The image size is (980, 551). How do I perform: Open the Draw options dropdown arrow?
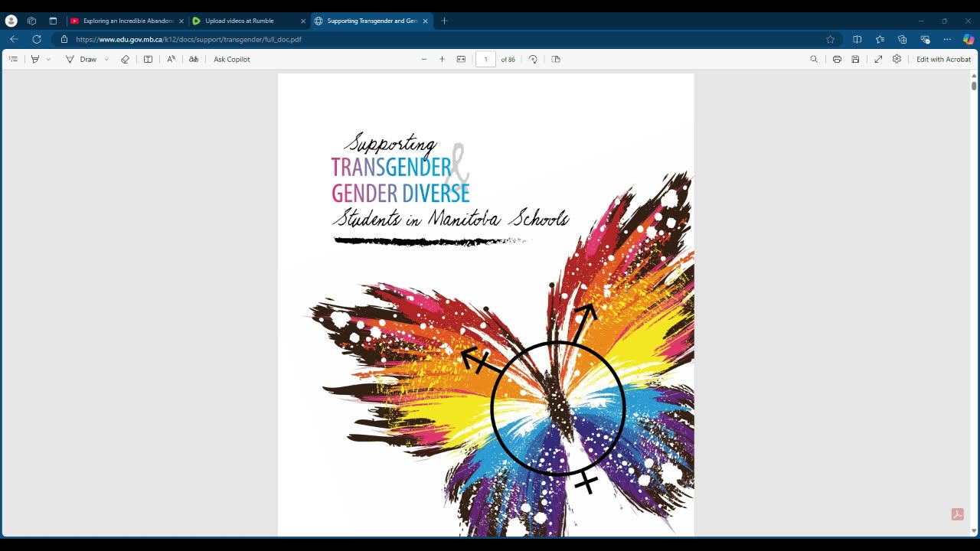pyautogui.click(x=106, y=59)
